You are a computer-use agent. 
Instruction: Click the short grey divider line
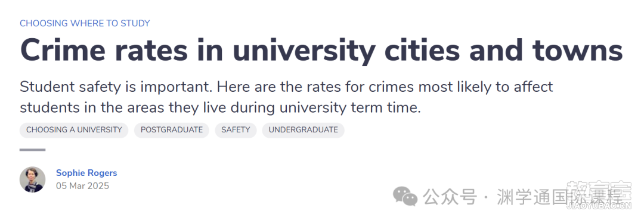click(32, 150)
